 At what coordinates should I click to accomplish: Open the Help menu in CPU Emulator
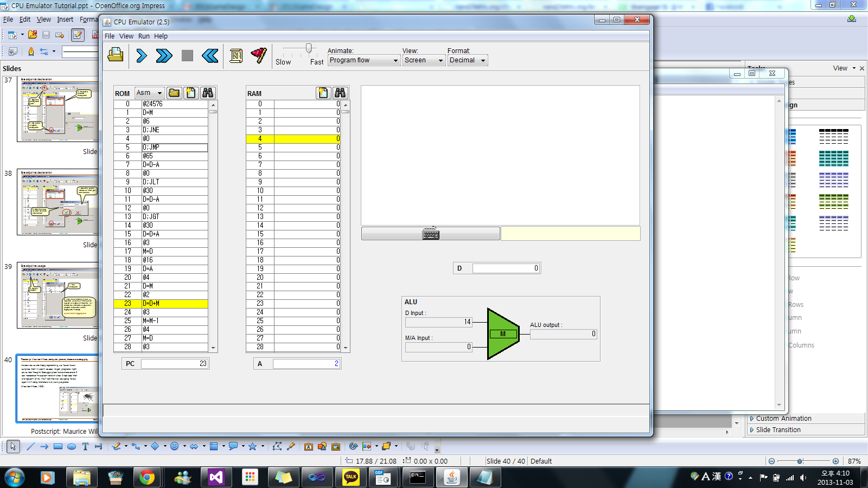click(x=161, y=36)
